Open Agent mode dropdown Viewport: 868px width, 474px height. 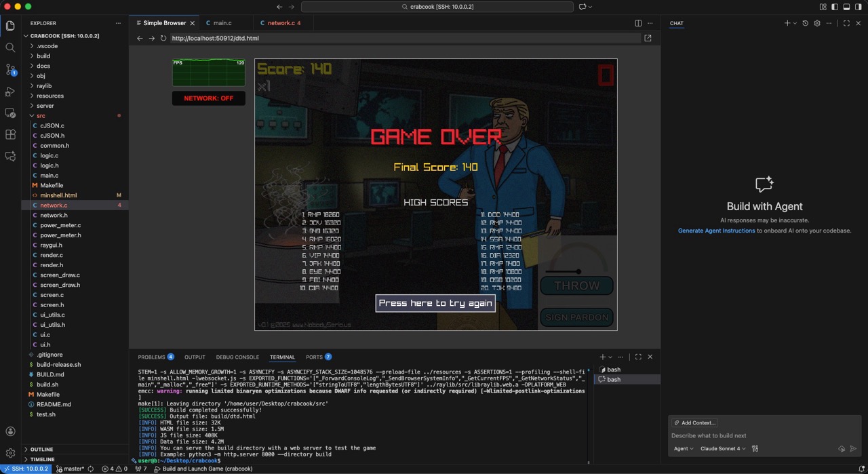tap(683, 448)
